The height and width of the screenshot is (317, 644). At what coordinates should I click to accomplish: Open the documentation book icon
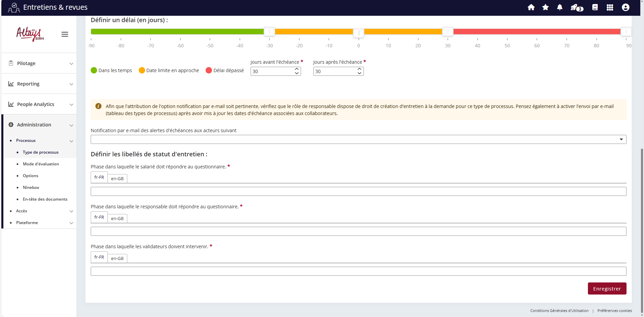pyautogui.click(x=595, y=7)
